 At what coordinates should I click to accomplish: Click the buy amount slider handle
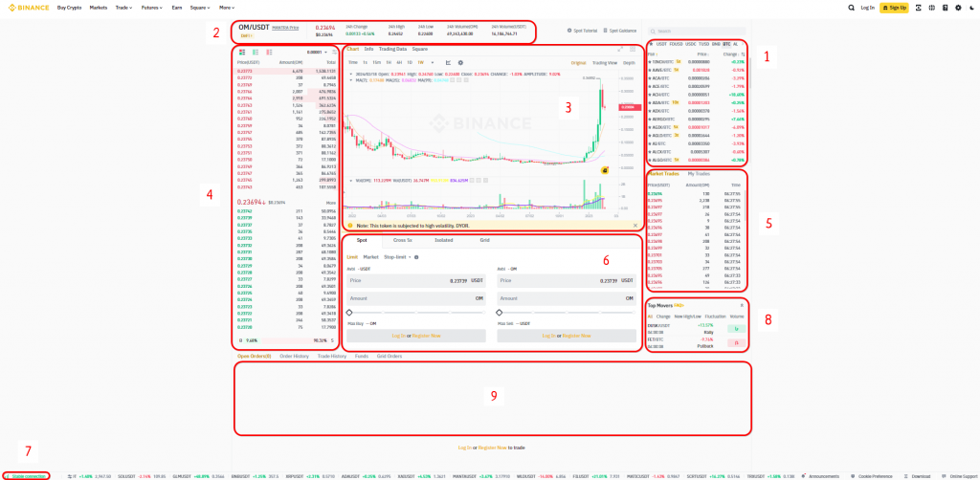click(x=349, y=313)
